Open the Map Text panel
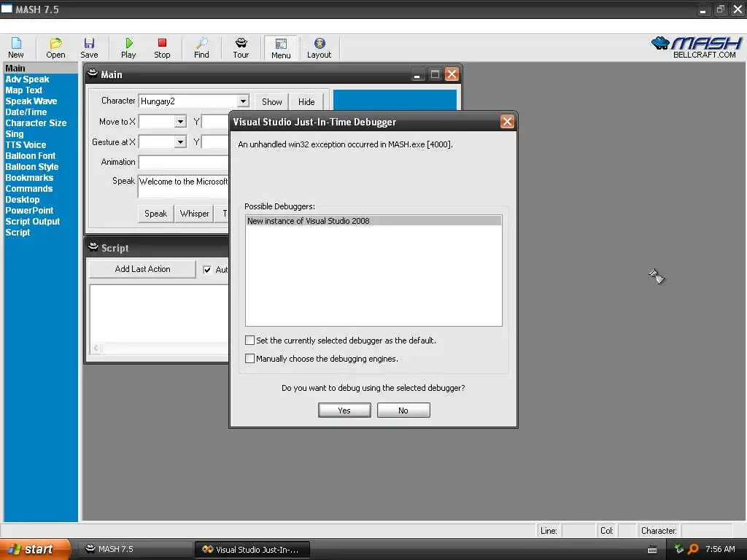Viewport: 747px width, 560px height. 24,90
